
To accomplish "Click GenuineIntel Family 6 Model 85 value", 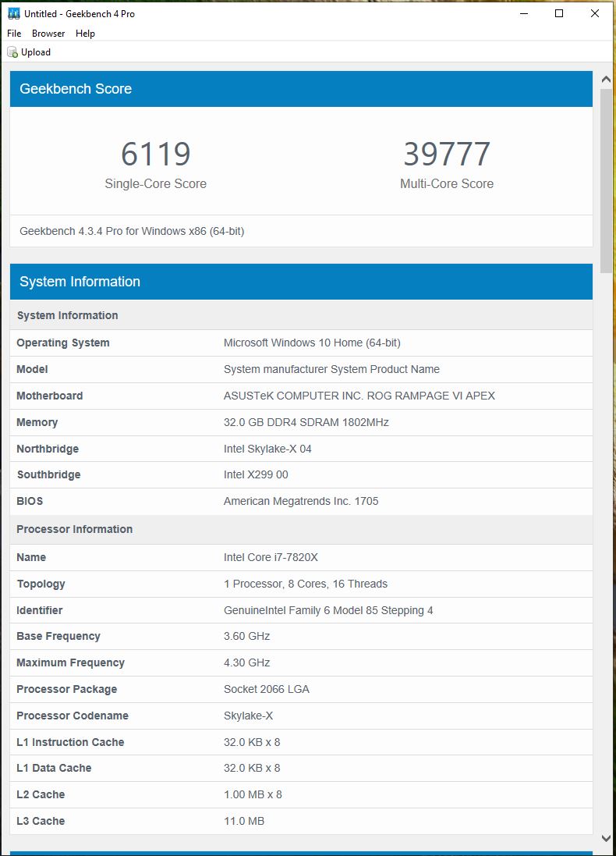I will (328, 610).
